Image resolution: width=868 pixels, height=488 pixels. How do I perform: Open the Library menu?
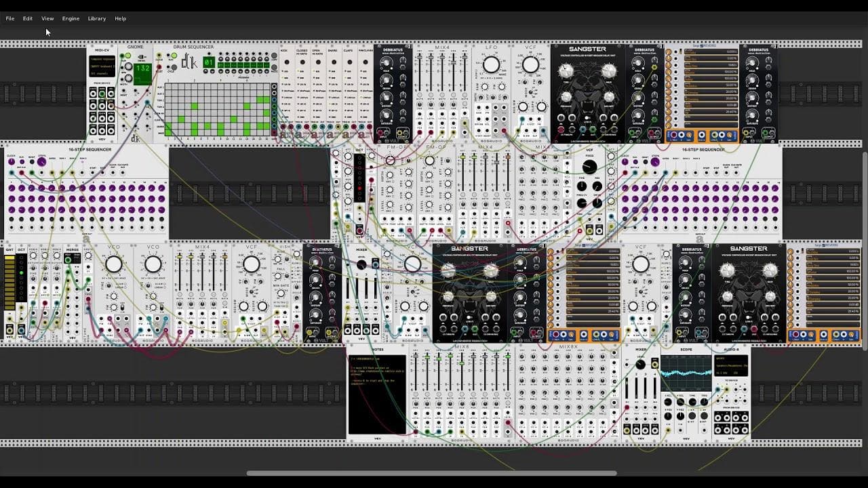point(97,18)
